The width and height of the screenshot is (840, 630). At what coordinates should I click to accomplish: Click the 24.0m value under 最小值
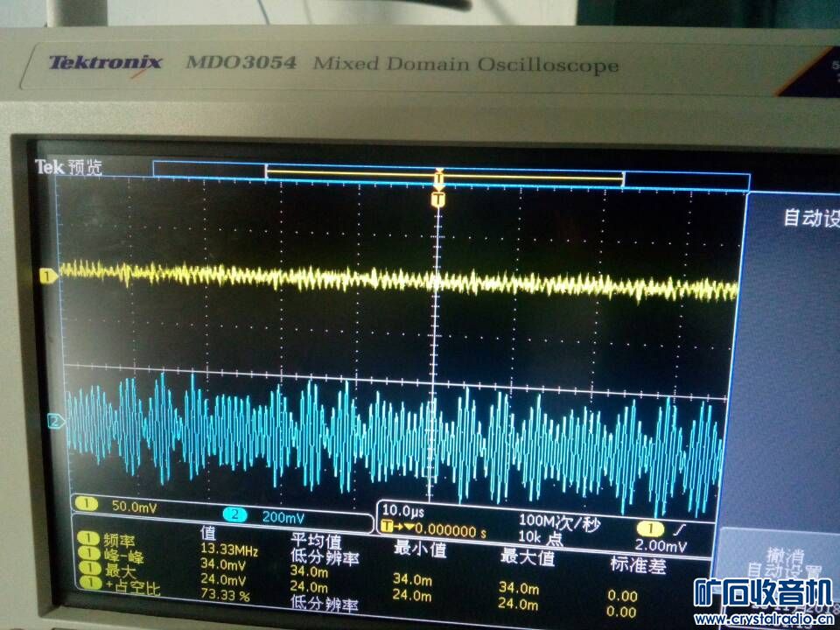[x=412, y=595]
